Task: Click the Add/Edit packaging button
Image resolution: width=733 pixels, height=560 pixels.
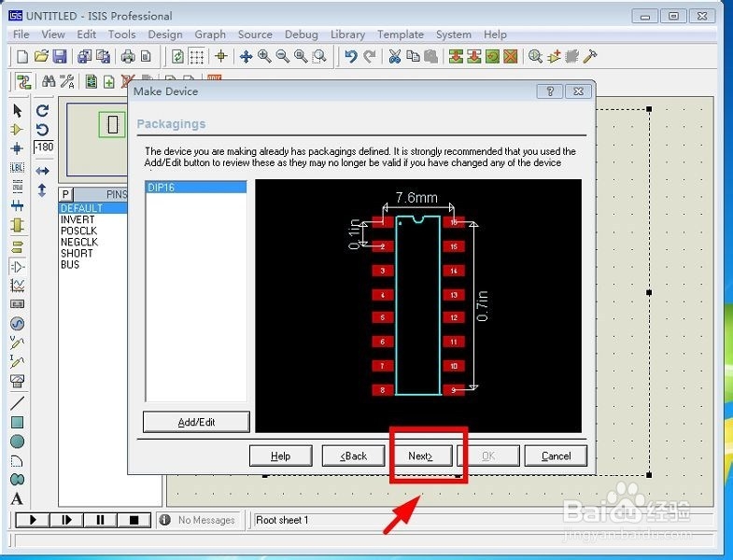Action: 196,422
